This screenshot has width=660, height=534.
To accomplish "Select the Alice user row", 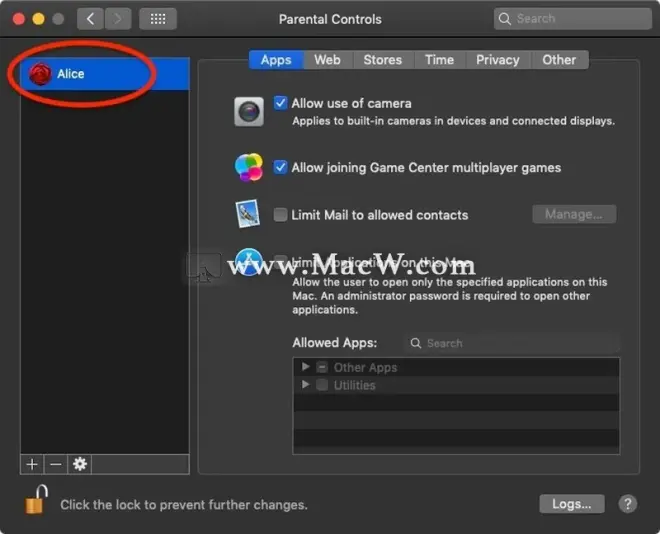I will pyautogui.click(x=105, y=74).
